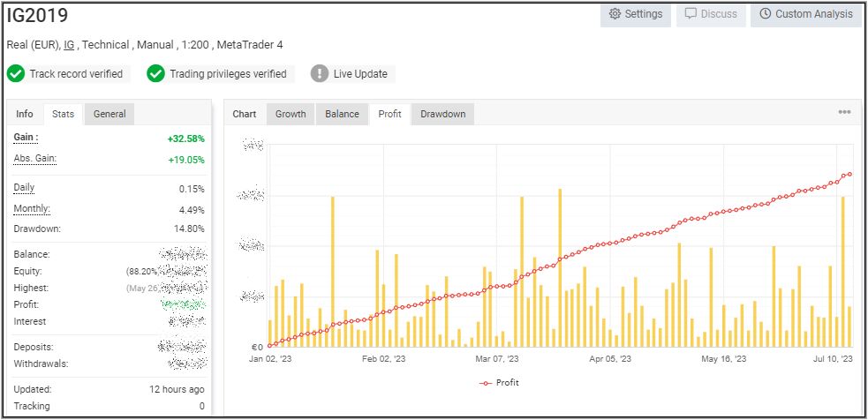The height and width of the screenshot is (420, 868).
Task: Click the Live Update exclamation icon
Action: point(320,74)
